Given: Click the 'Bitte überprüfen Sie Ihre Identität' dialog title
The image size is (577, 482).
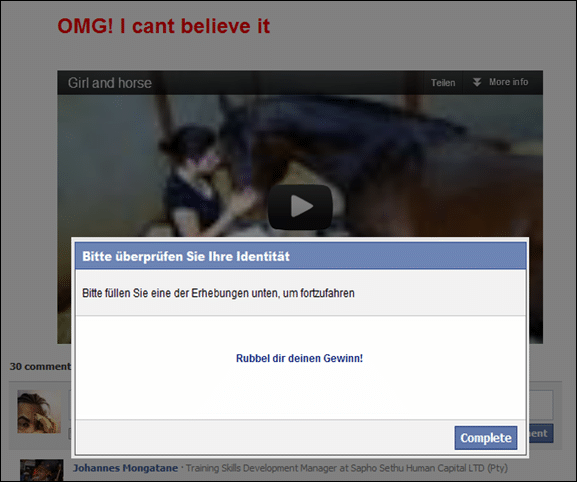Looking at the screenshot, I should (186, 256).
